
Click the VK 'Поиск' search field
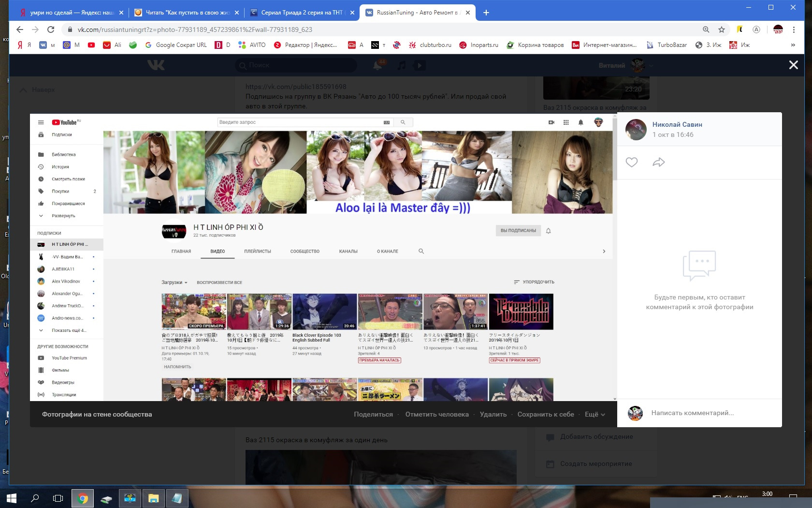coord(296,65)
